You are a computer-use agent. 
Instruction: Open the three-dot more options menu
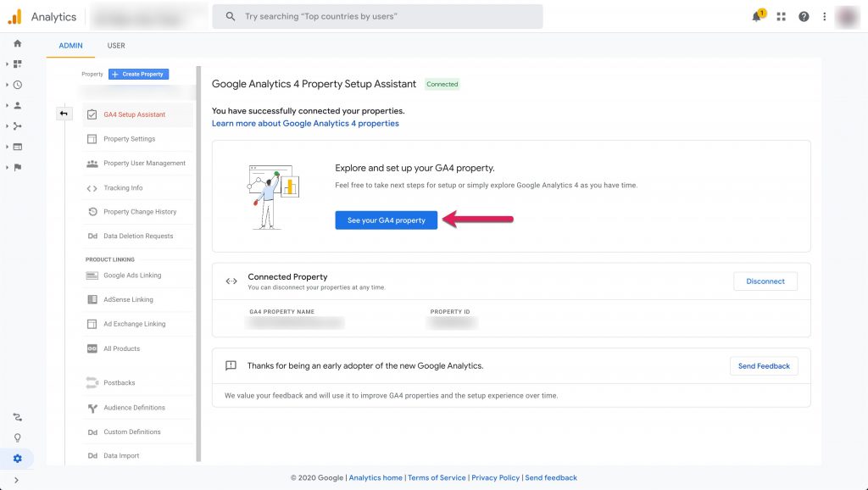[x=824, y=17]
